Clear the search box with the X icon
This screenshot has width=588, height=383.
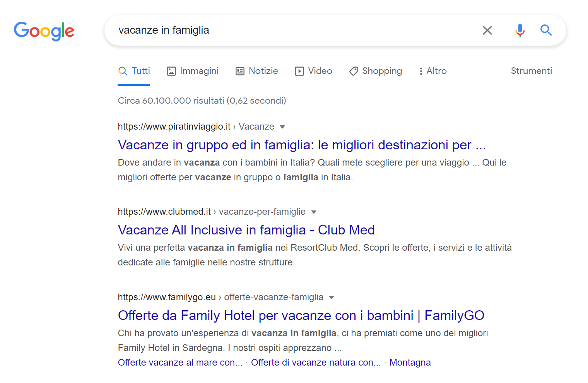(487, 30)
